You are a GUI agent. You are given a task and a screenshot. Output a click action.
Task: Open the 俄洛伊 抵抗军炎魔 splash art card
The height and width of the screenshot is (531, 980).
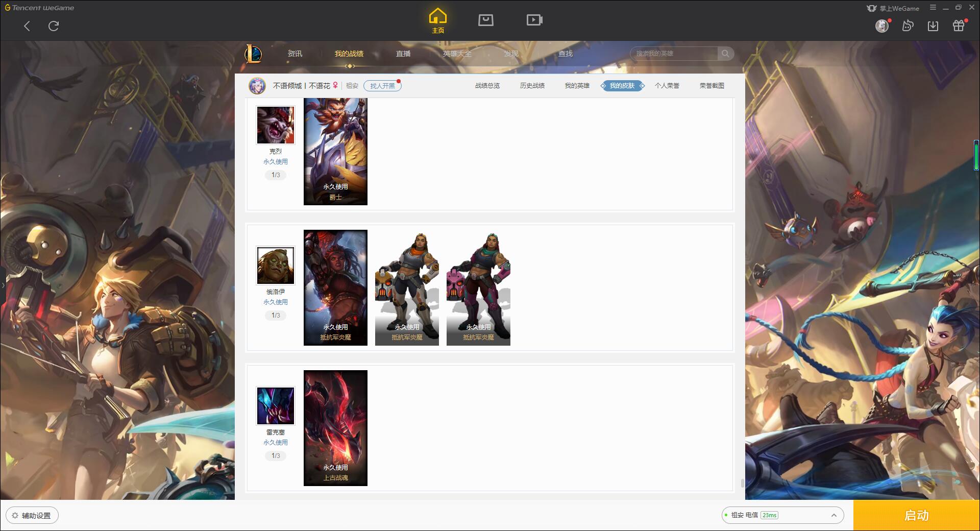335,287
